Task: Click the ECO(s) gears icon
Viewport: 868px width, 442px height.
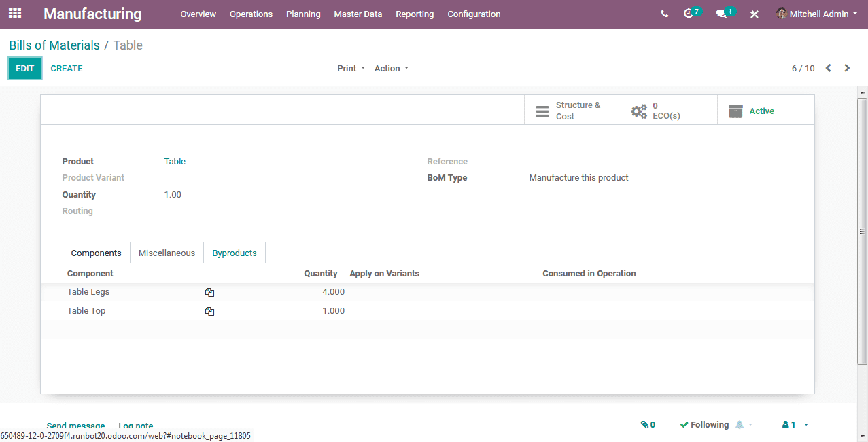Action: coord(639,111)
